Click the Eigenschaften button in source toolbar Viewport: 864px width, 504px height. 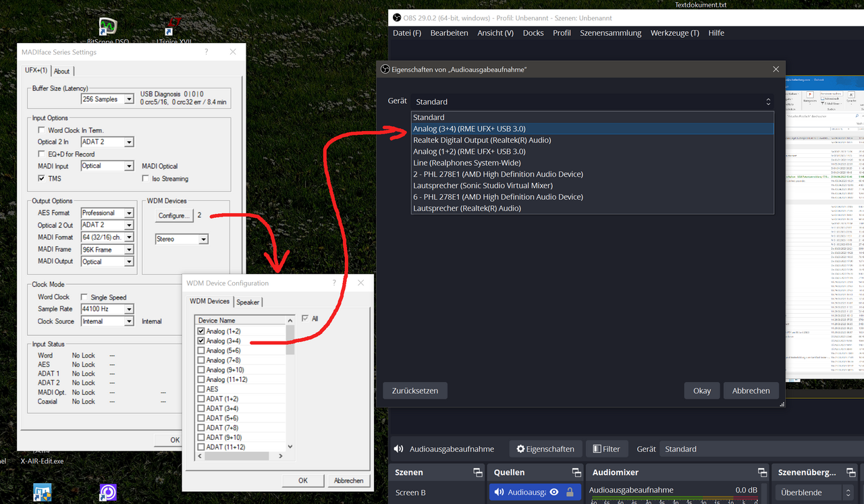[x=545, y=449]
